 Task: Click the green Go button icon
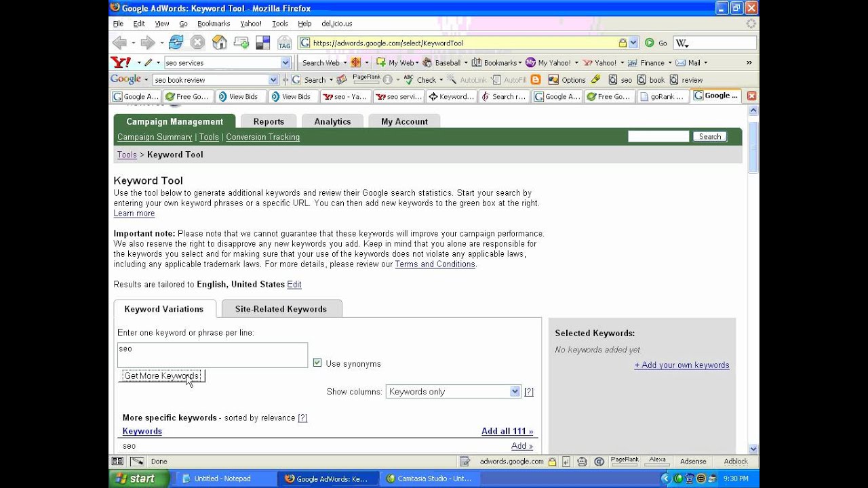pyautogui.click(x=650, y=43)
